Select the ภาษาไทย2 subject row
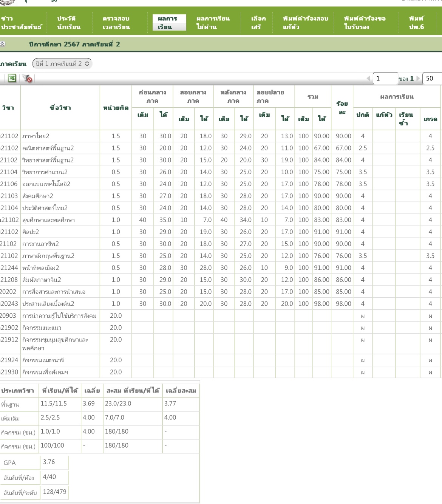 tap(220, 136)
